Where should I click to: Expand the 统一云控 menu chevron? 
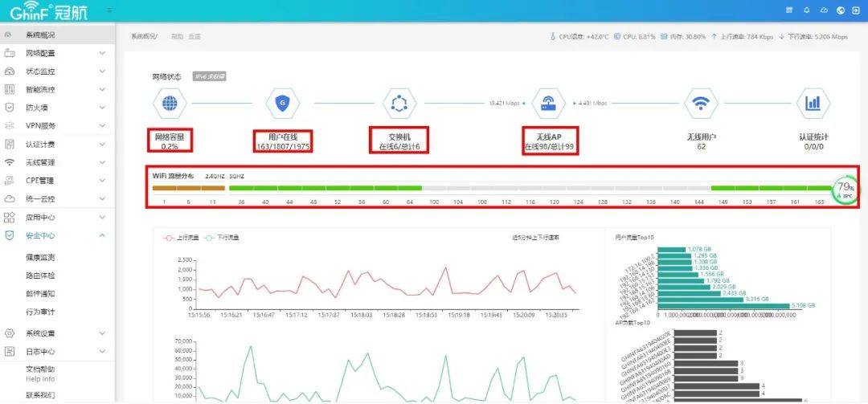tap(102, 198)
